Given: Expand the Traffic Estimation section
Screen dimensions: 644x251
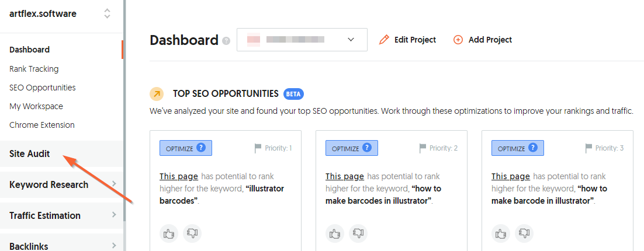Looking at the screenshot, I should point(61,215).
